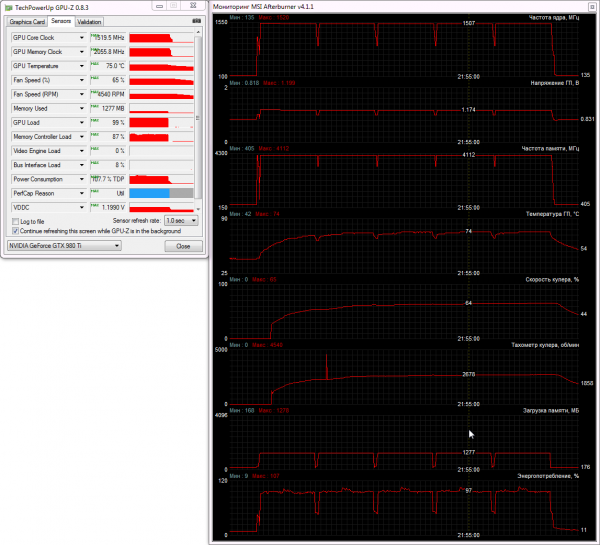Switch to the Graphics Card tab
This screenshot has width=600, height=545.
27,22
